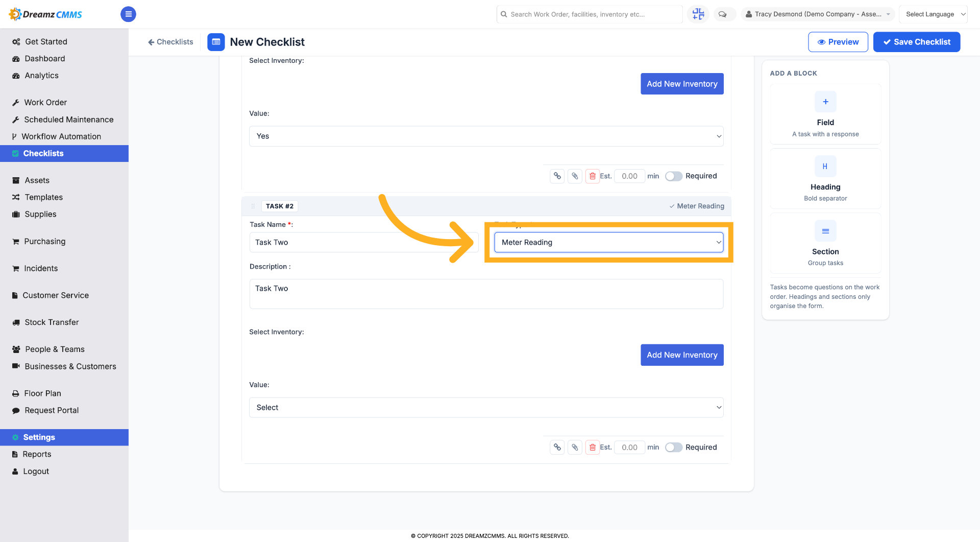Open Workflow Automation in sidebar
Image resolution: width=980 pixels, height=542 pixels.
coord(64,136)
